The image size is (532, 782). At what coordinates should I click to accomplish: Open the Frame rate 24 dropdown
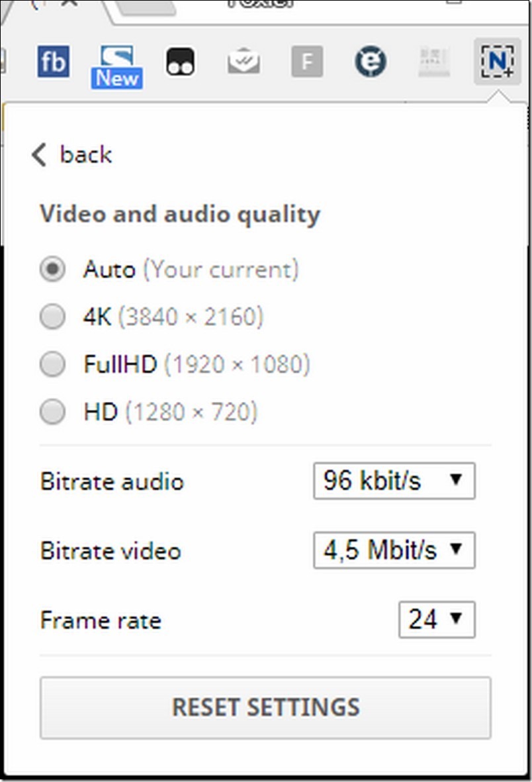point(437,619)
